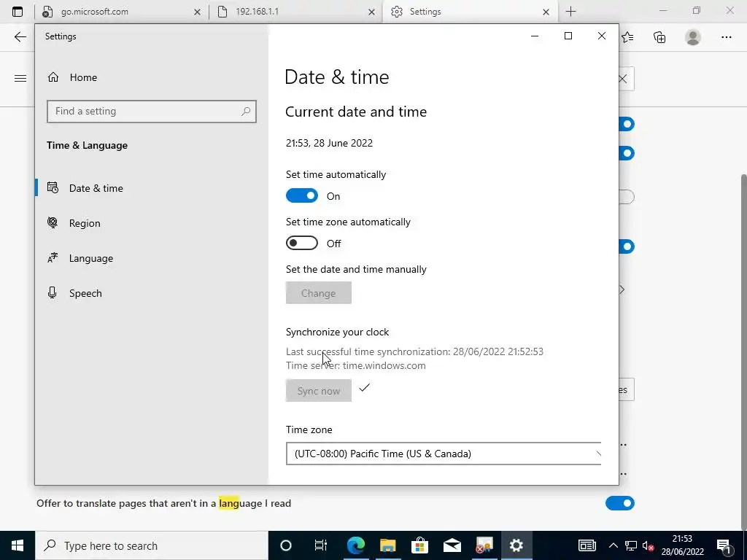Click the muted volume tray icon
747x560 pixels.
click(x=648, y=545)
